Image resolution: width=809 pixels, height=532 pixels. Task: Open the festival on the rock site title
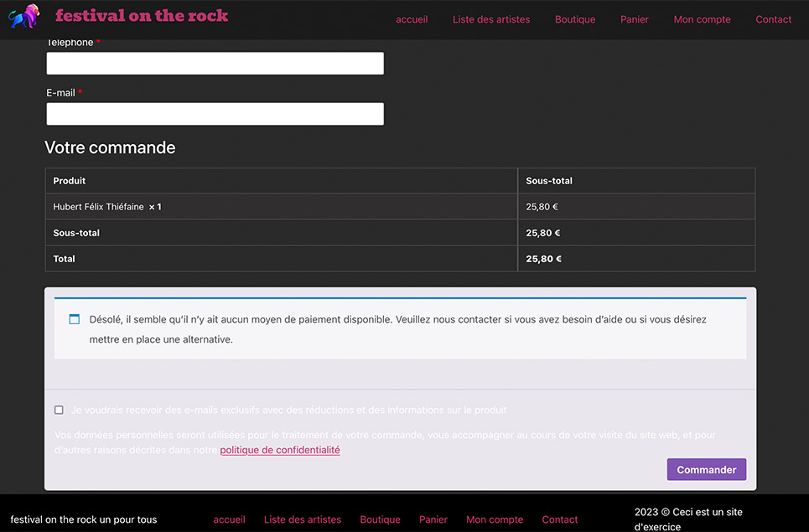[x=142, y=15]
